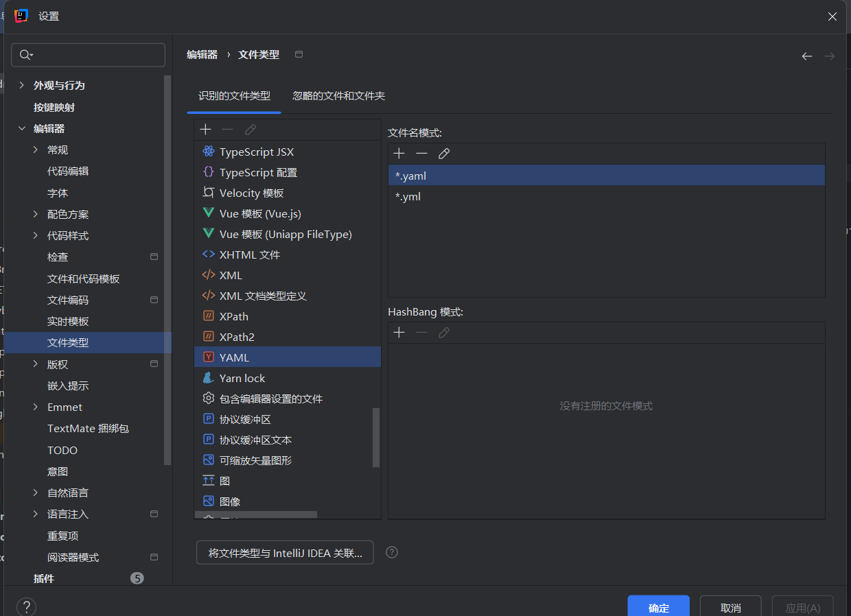Click the XML file type icon
851x616 pixels.
pos(209,275)
